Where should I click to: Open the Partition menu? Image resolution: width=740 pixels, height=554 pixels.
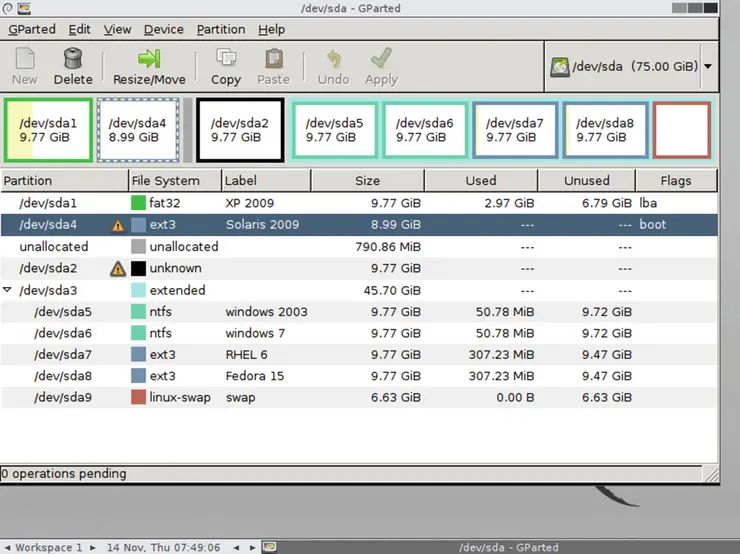coord(220,30)
